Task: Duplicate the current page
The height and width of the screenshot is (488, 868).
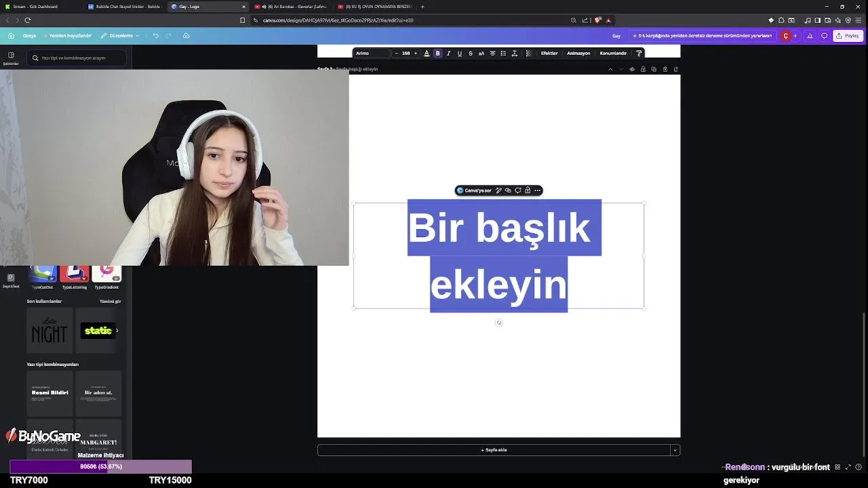Action: (x=654, y=69)
